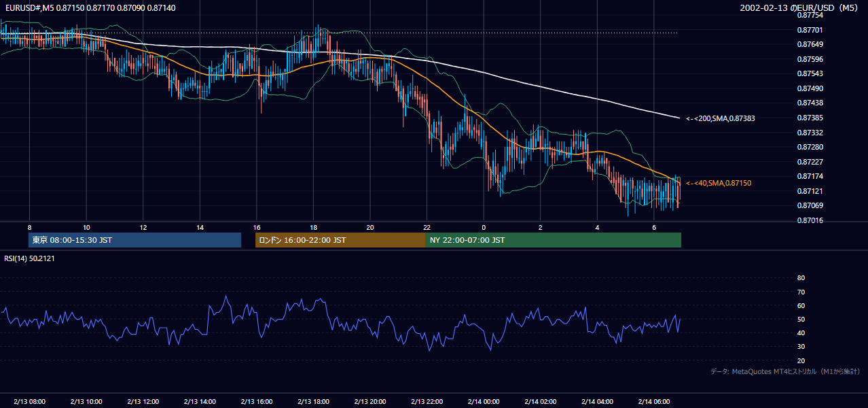Click hour label 14 under the price chart

click(200, 227)
